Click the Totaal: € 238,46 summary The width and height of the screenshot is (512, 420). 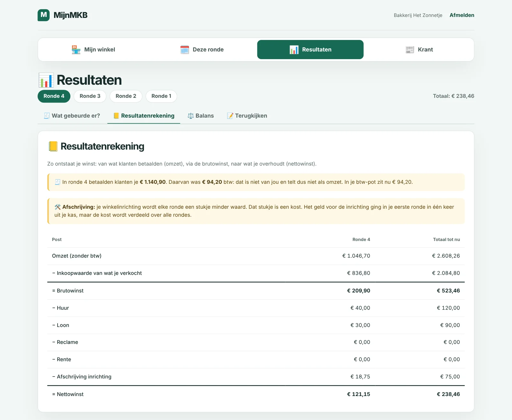click(x=453, y=96)
